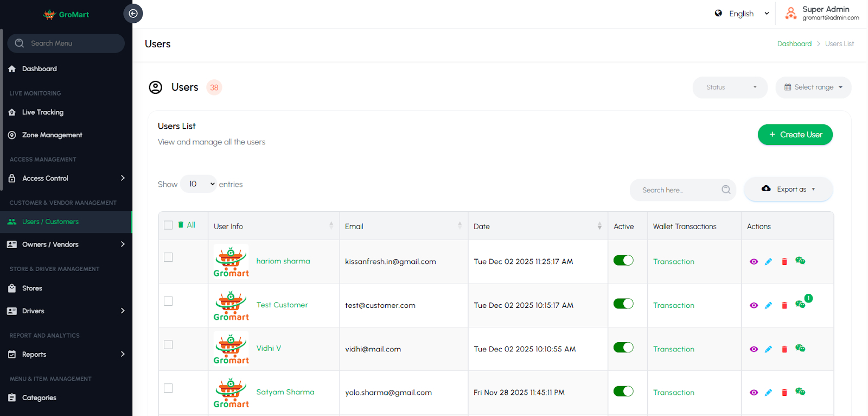Screen dimensions: 868x416
Task: Collapse the sidebar with the arrow button
Action: click(x=133, y=14)
